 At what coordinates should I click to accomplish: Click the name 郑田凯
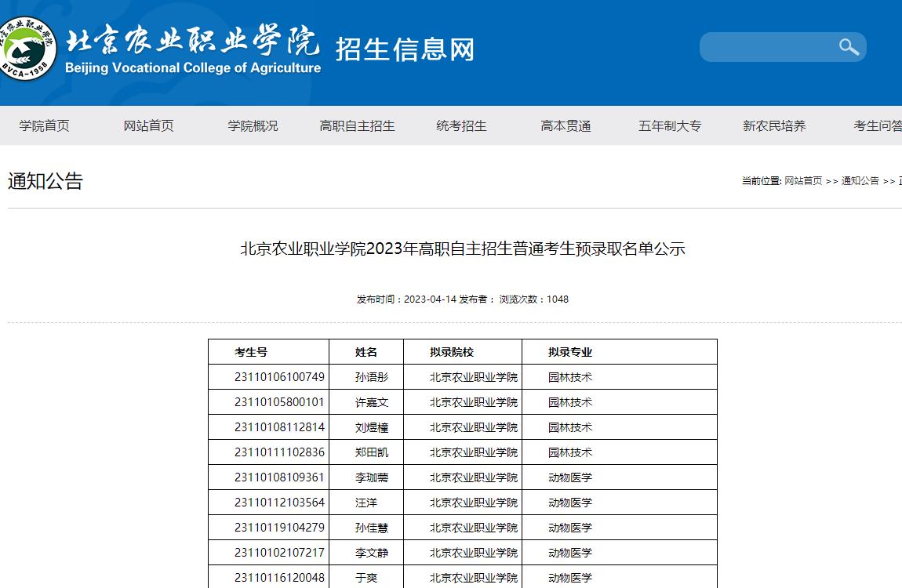pos(372,452)
